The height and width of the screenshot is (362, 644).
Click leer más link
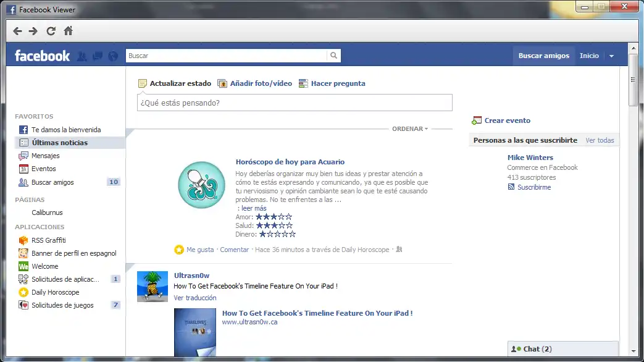(x=254, y=208)
